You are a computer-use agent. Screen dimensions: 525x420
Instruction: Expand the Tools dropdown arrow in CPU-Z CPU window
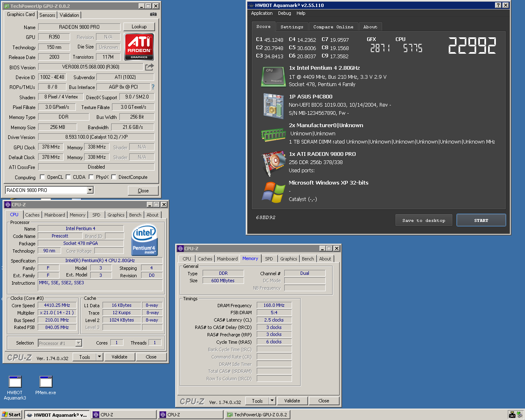coord(99,357)
